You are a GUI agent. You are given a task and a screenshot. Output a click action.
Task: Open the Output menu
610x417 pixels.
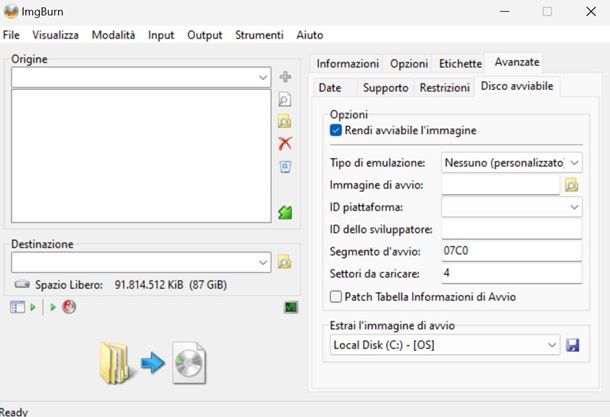coord(205,35)
